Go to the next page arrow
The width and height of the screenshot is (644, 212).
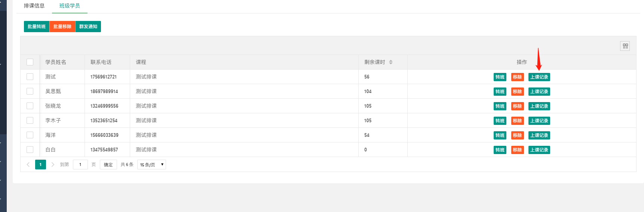tap(53, 165)
